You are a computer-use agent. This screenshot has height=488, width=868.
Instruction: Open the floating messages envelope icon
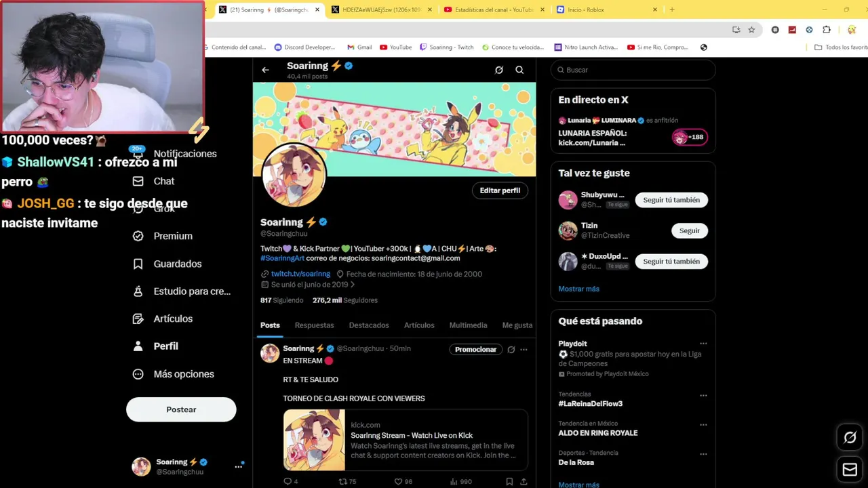pyautogui.click(x=850, y=469)
